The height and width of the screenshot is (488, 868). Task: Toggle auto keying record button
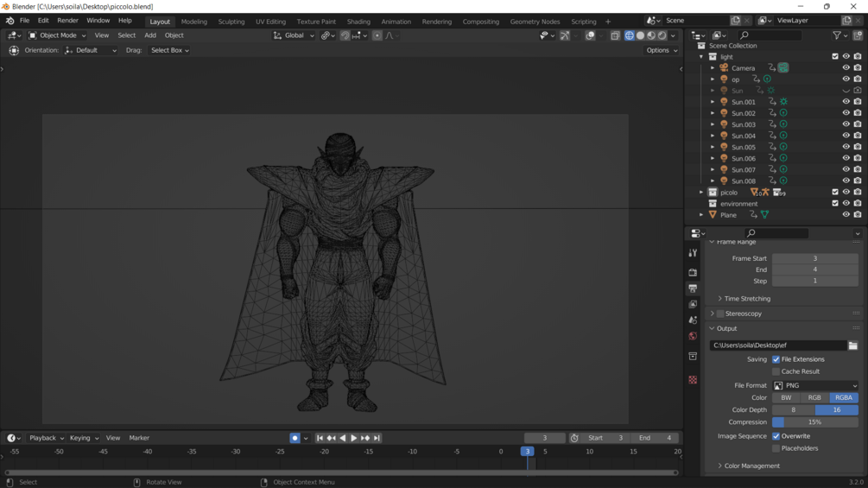[x=295, y=438]
